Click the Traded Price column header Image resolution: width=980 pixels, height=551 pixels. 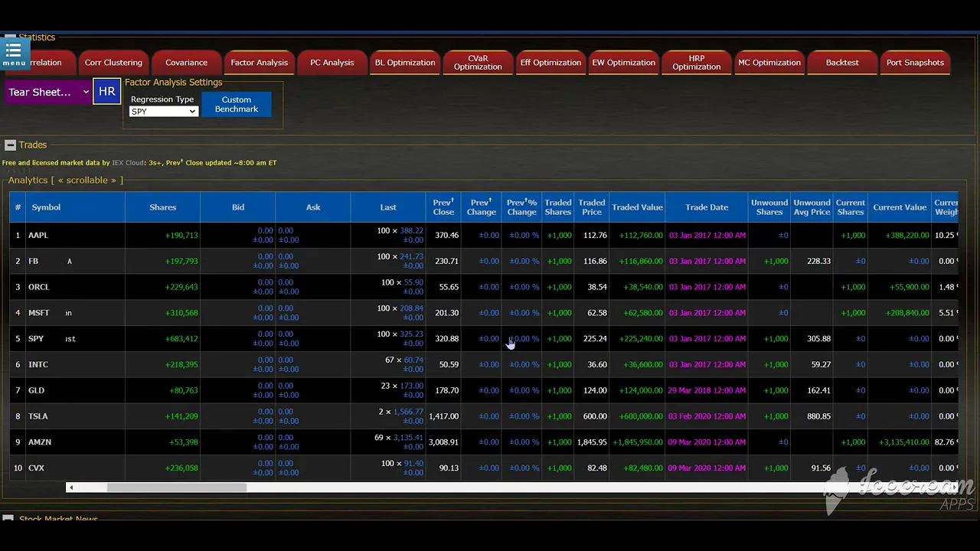point(592,207)
